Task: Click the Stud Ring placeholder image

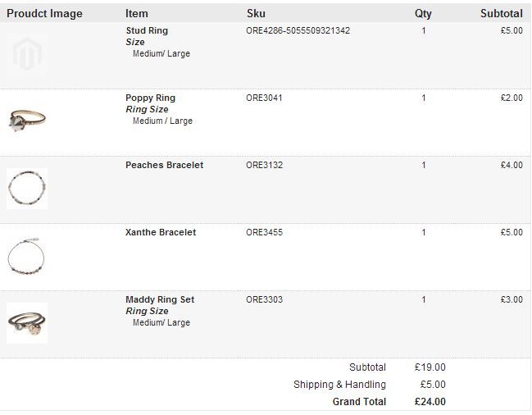Action: coord(27,54)
